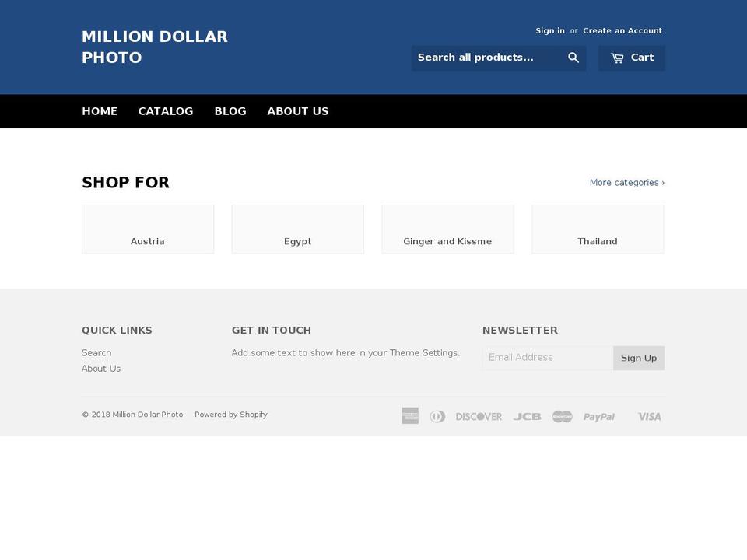747x560 pixels.
Task: Open the Catalog menu item
Action: (166, 111)
